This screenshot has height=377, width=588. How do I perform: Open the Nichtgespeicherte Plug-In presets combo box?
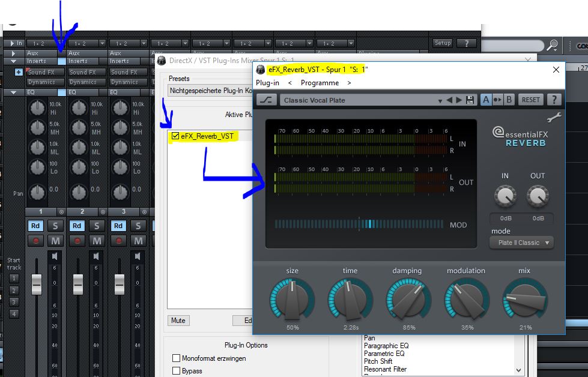coord(210,91)
